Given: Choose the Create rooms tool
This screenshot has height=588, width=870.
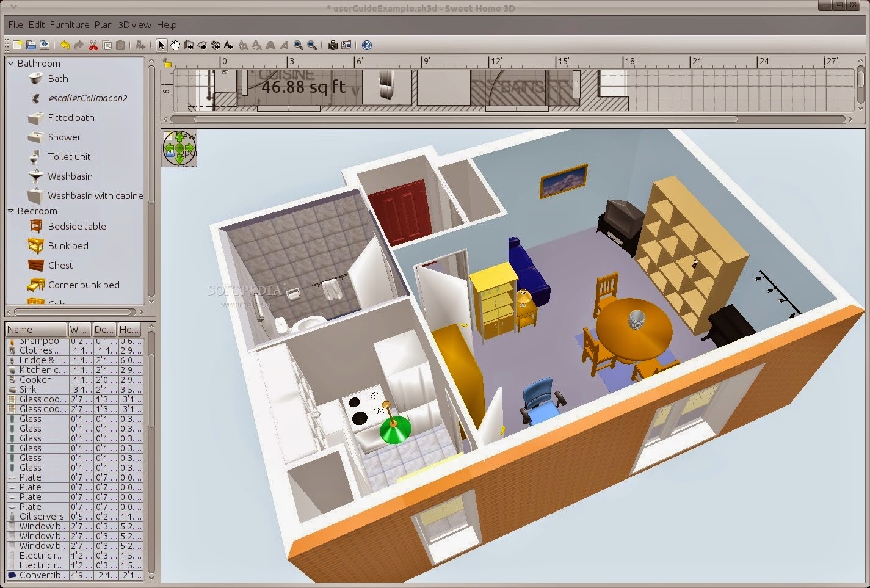Looking at the screenshot, I should pyautogui.click(x=202, y=45).
